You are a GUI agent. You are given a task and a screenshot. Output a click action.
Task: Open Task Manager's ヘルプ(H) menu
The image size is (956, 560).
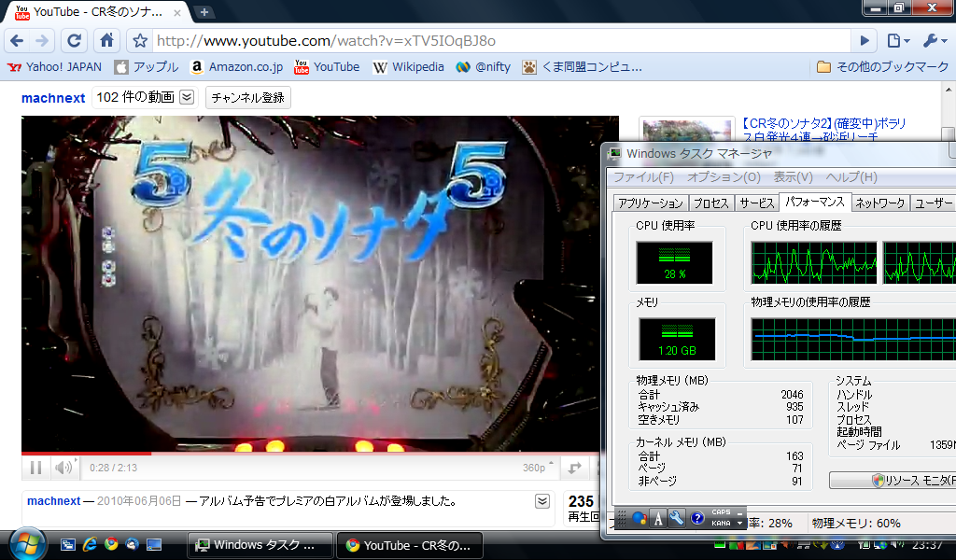point(851,176)
